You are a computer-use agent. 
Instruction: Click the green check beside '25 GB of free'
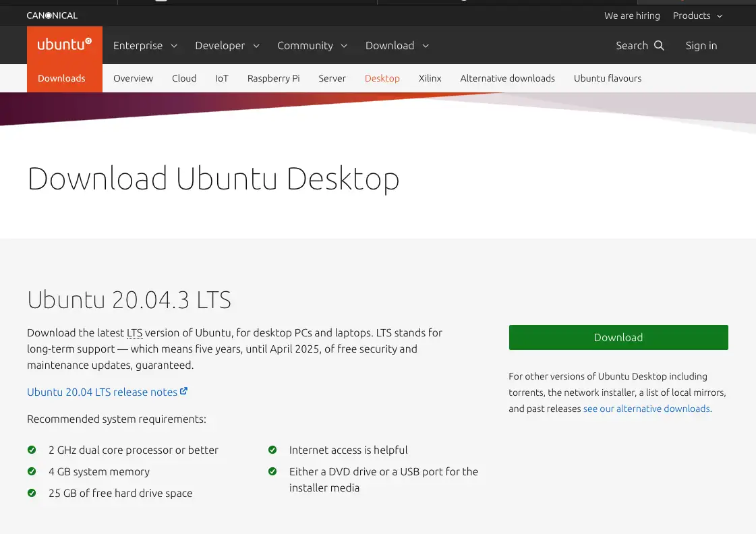[x=32, y=493]
